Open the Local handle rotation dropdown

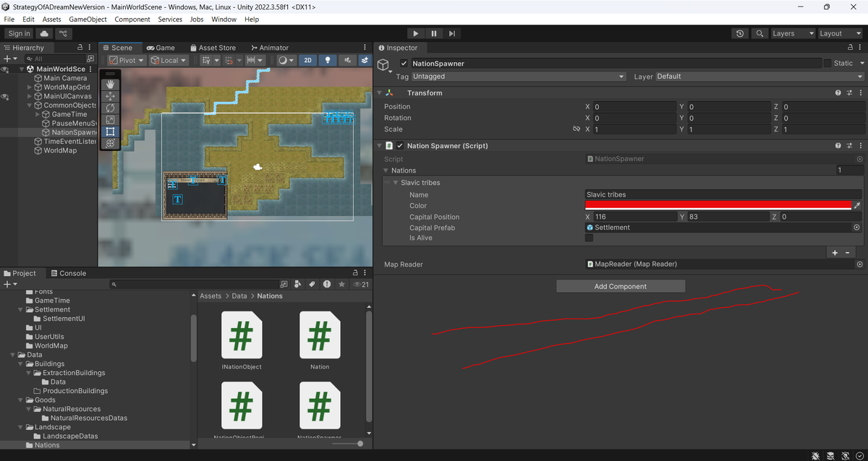click(169, 61)
